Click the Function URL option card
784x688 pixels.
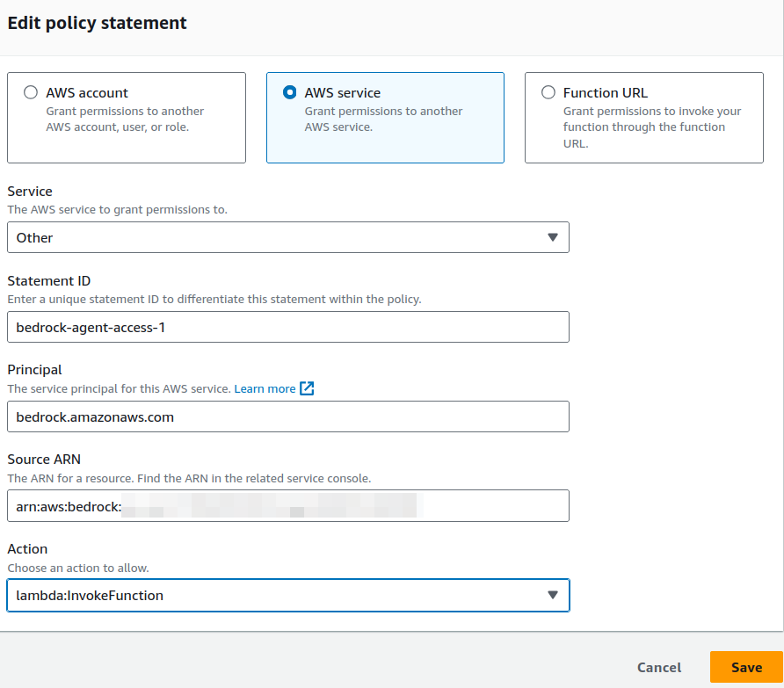(x=643, y=117)
